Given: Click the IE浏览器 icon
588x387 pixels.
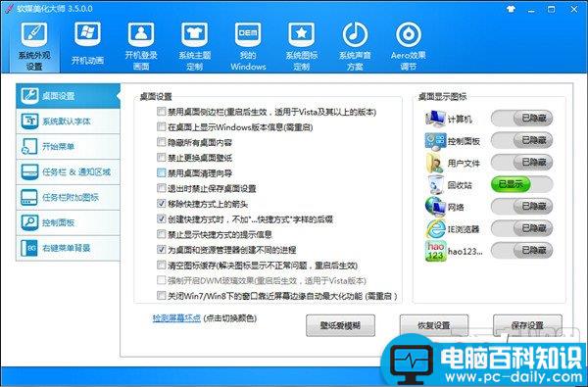Looking at the screenshot, I should 435,228.
